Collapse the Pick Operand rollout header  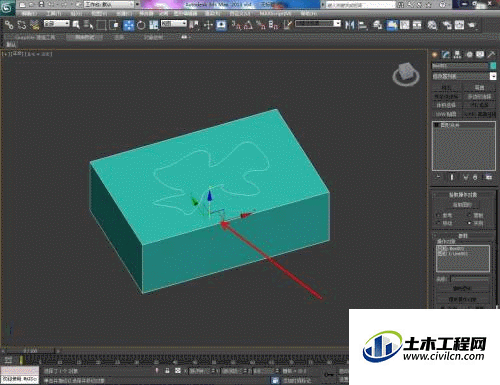coord(463,194)
